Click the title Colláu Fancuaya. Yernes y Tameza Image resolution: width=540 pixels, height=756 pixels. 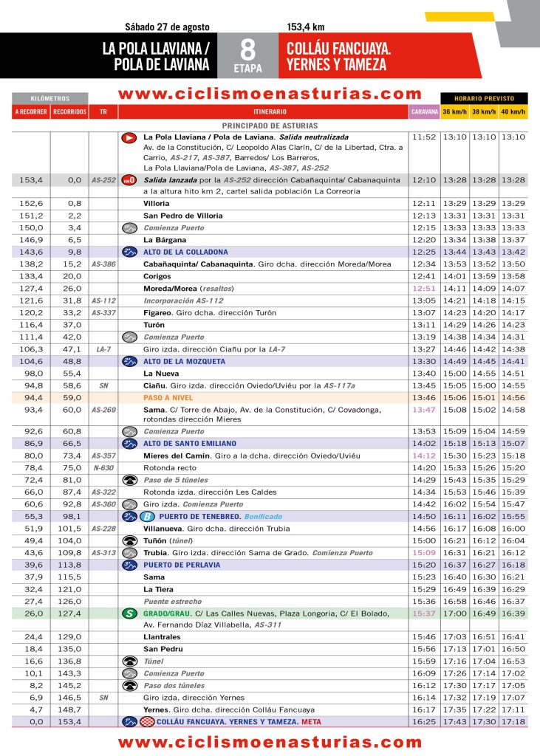[338, 56]
